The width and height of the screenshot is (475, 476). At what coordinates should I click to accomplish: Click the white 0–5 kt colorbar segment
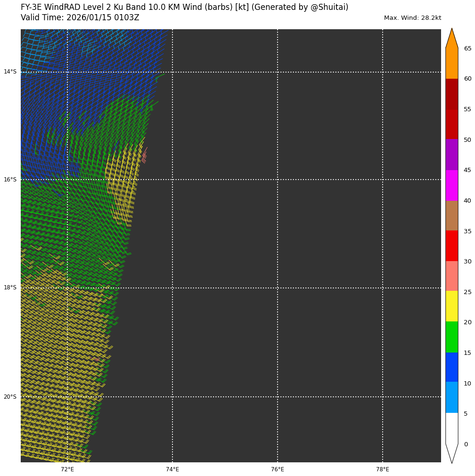coord(451,428)
